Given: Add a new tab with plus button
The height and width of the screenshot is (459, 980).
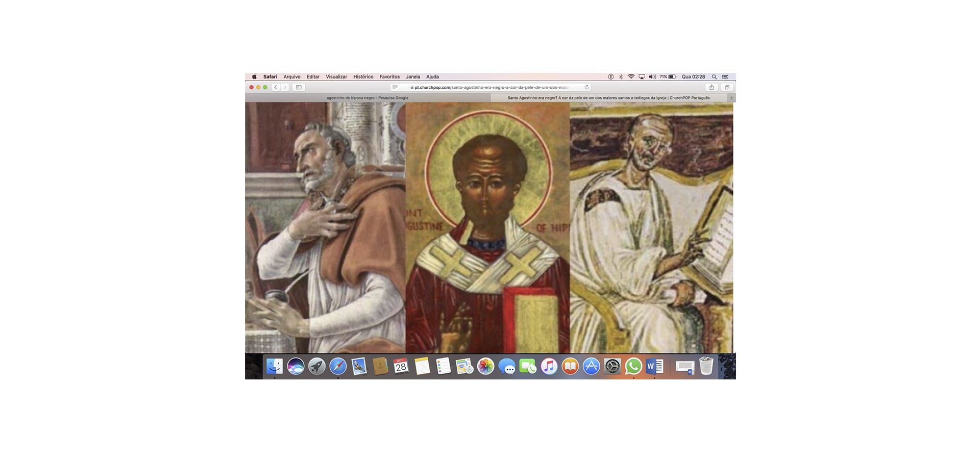Looking at the screenshot, I should click(731, 98).
